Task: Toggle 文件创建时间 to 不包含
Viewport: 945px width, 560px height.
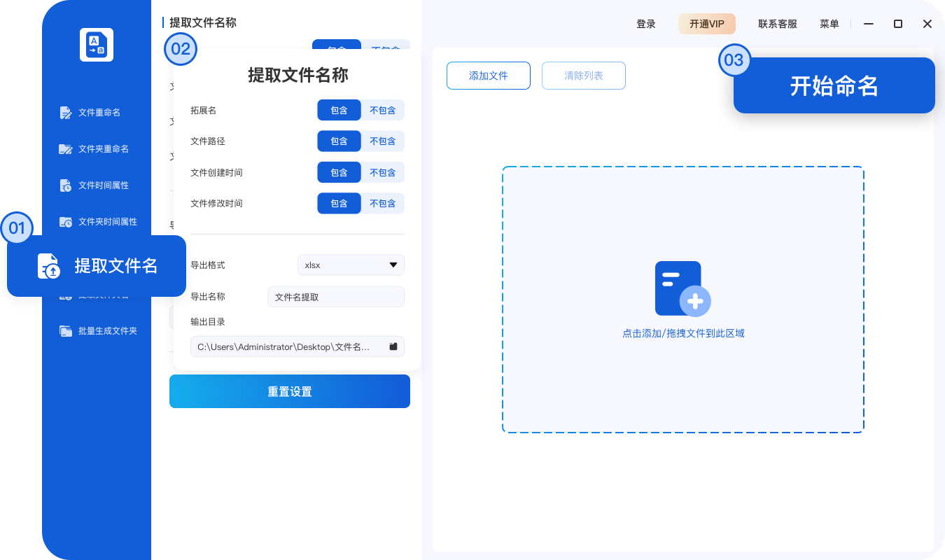Action: click(383, 171)
